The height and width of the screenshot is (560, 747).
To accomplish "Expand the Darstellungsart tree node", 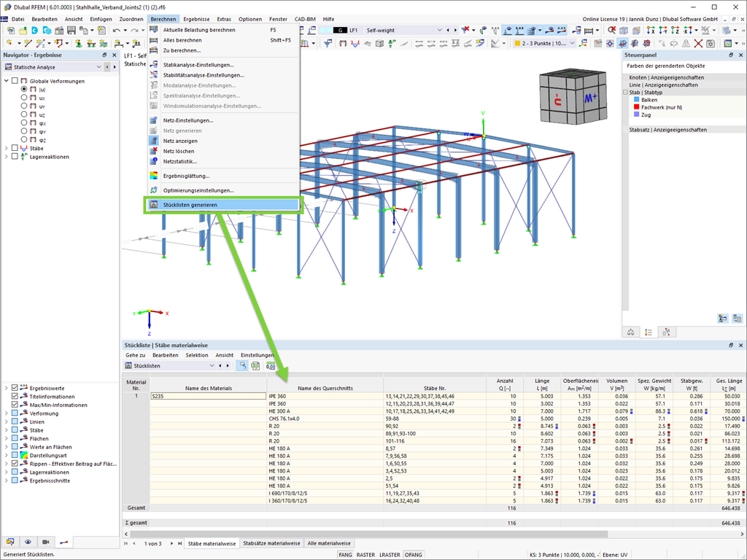I will pos(6,455).
